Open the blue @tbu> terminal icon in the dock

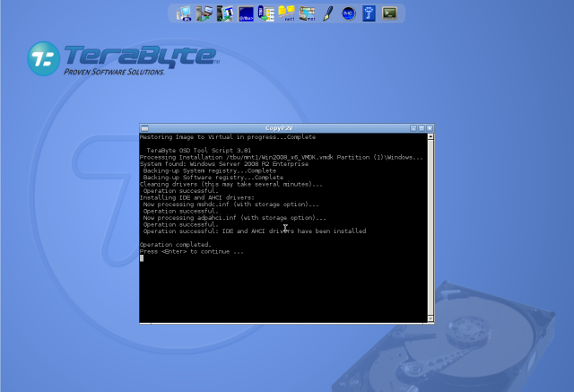(x=246, y=14)
